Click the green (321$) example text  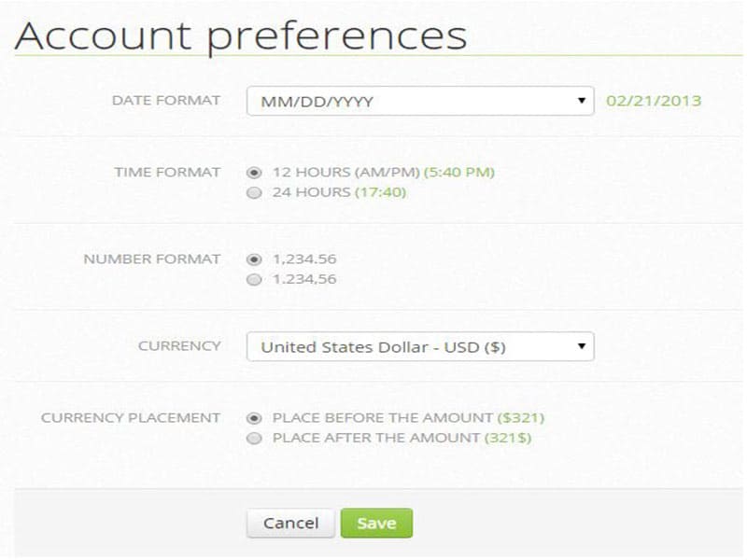pos(508,439)
